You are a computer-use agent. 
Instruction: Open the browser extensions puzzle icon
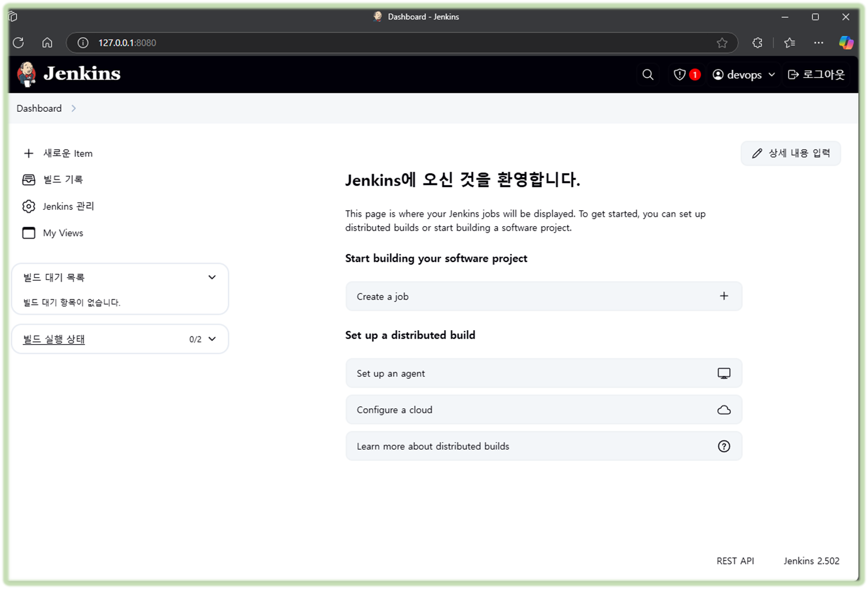coord(757,43)
